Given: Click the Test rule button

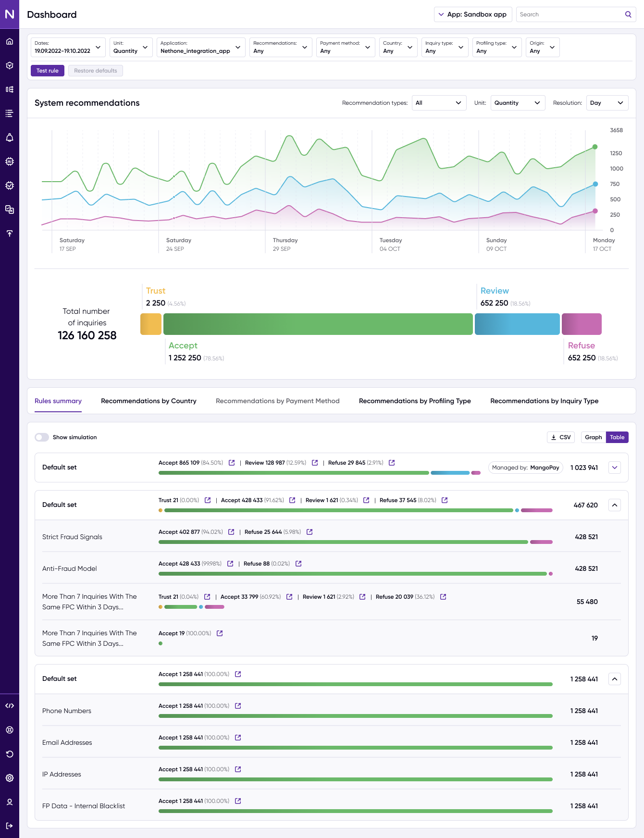Looking at the screenshot, I should [47, 71].
